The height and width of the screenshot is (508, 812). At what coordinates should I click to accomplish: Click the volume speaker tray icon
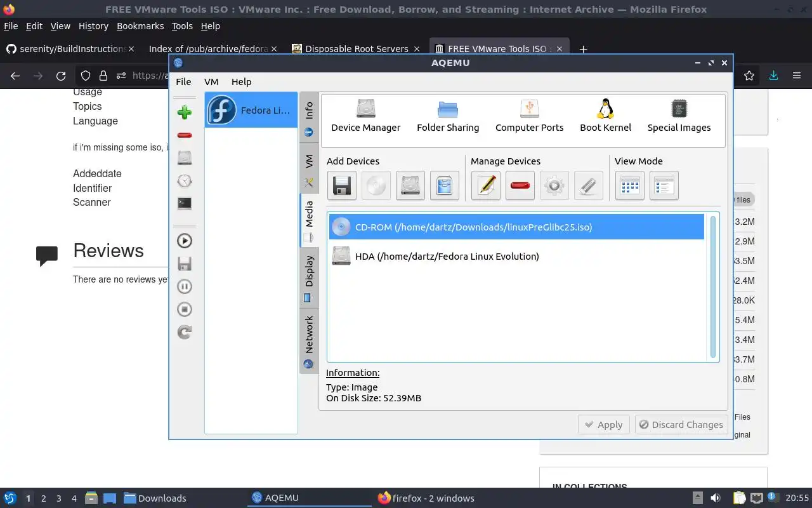tap(715, 498)
